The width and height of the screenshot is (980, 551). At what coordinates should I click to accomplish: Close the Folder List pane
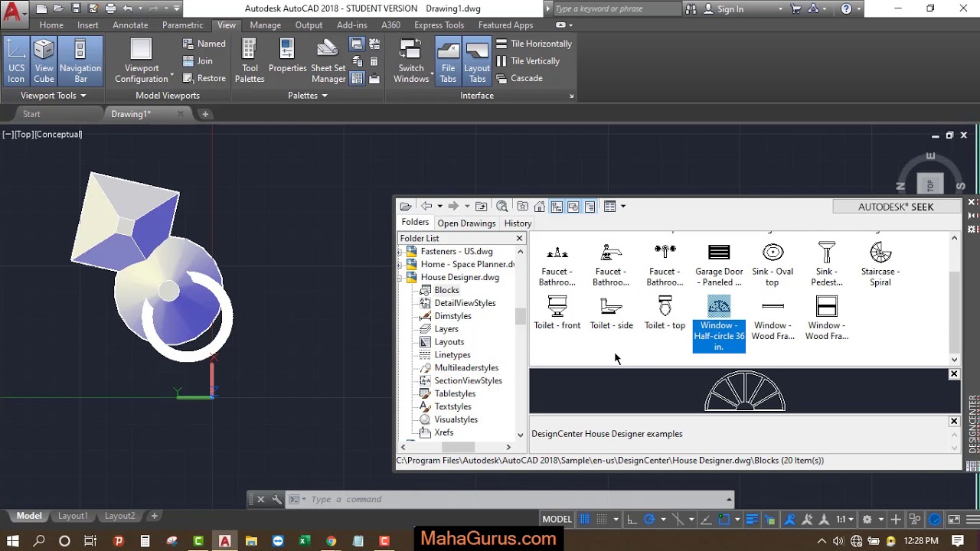[519, 239]
